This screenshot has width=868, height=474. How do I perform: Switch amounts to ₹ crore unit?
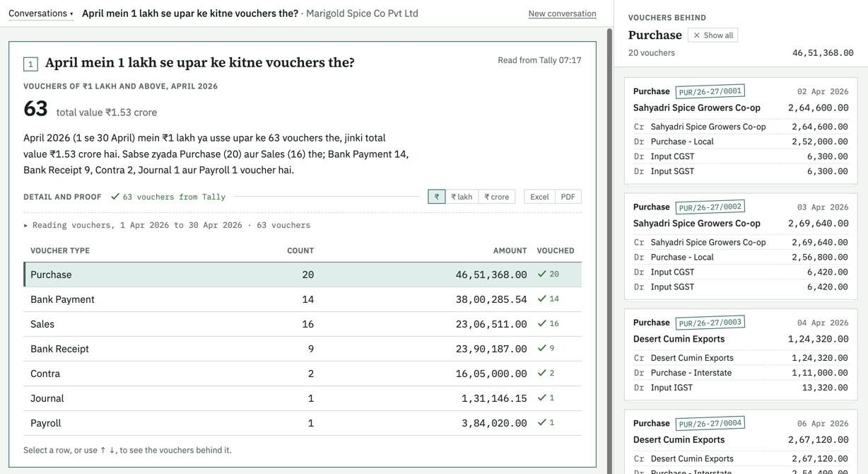click(497, 197)
